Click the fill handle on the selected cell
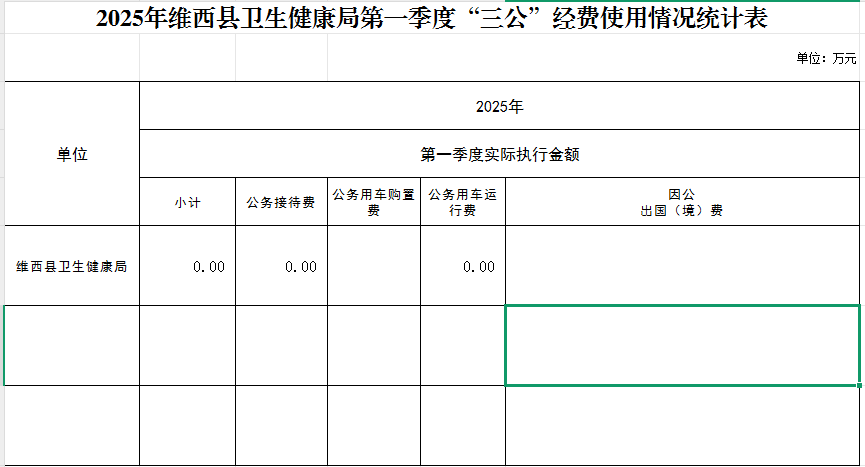The image size is (865, 467). [858, 384]
